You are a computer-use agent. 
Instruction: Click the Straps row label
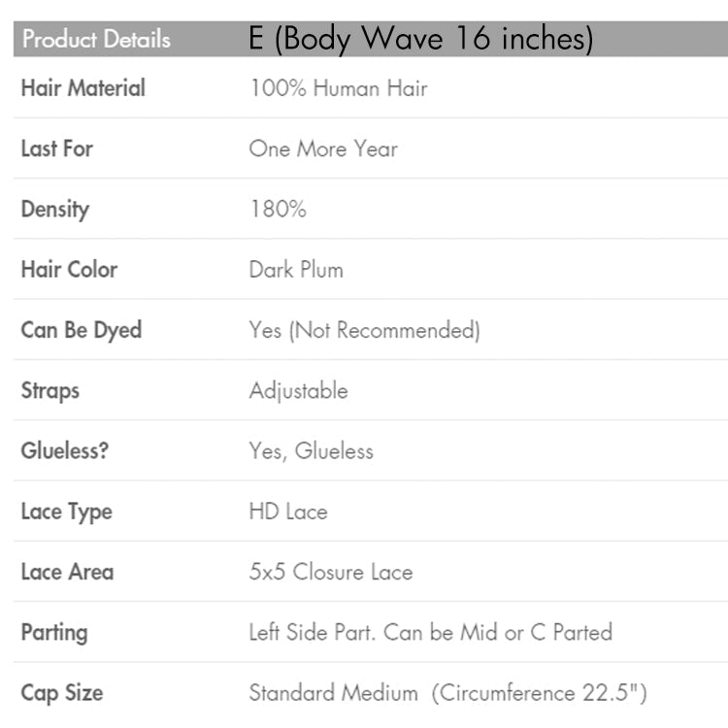coord(50,390)
